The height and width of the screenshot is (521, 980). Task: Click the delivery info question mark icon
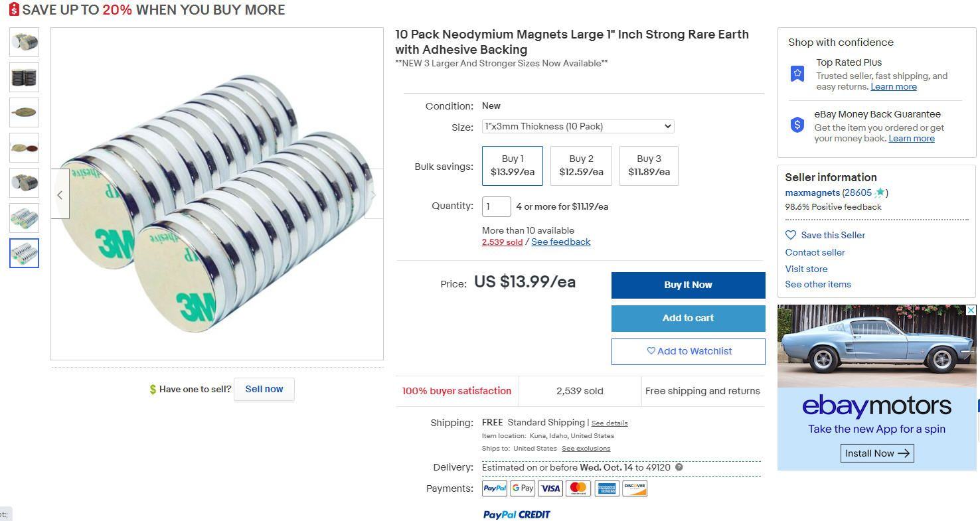(x=679, y=467)
